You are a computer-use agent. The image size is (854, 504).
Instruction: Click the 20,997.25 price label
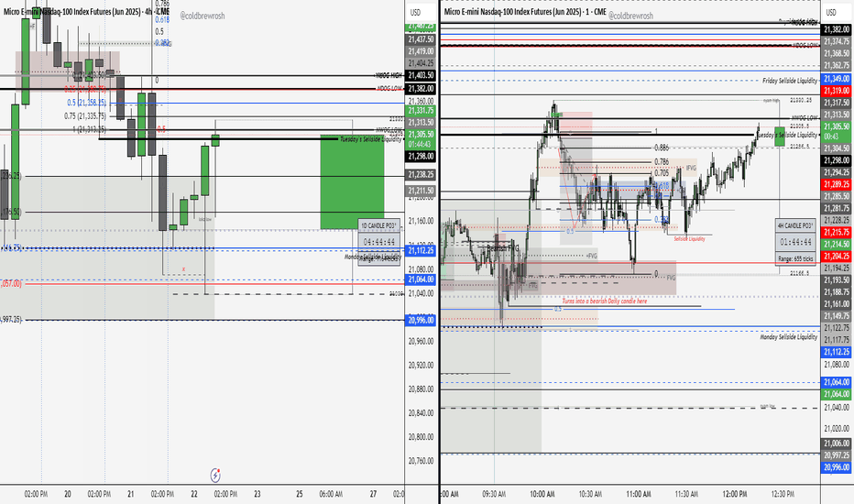point(837,455)
